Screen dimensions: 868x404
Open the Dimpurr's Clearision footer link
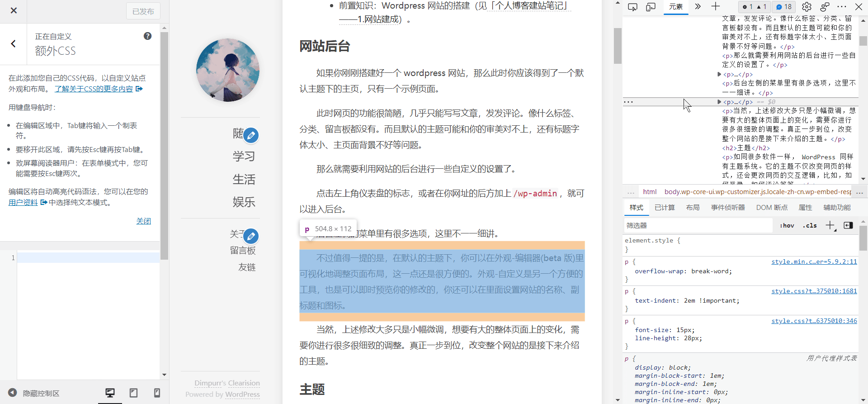227,383
